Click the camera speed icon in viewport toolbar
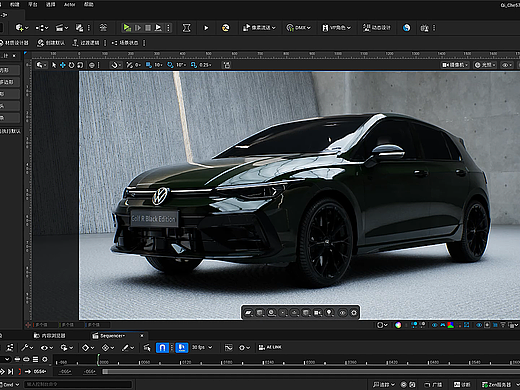The image size is (520, 390). pos(227,65)
